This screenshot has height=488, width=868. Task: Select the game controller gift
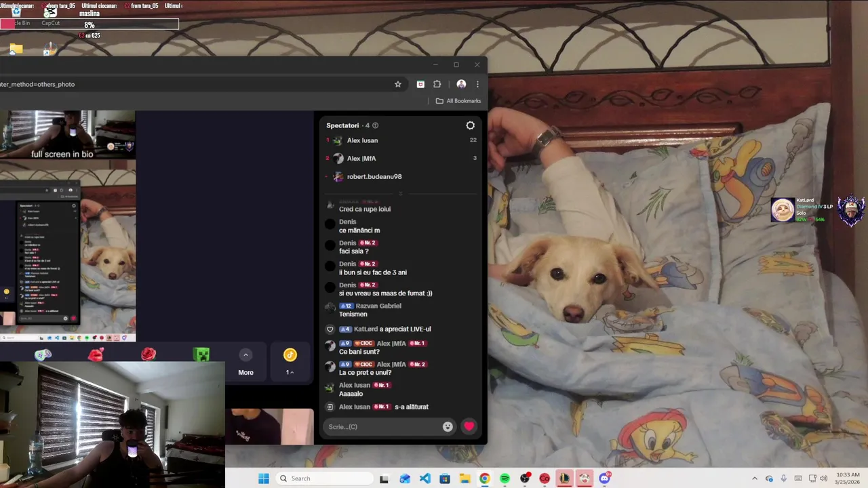(x=43, y=354)
